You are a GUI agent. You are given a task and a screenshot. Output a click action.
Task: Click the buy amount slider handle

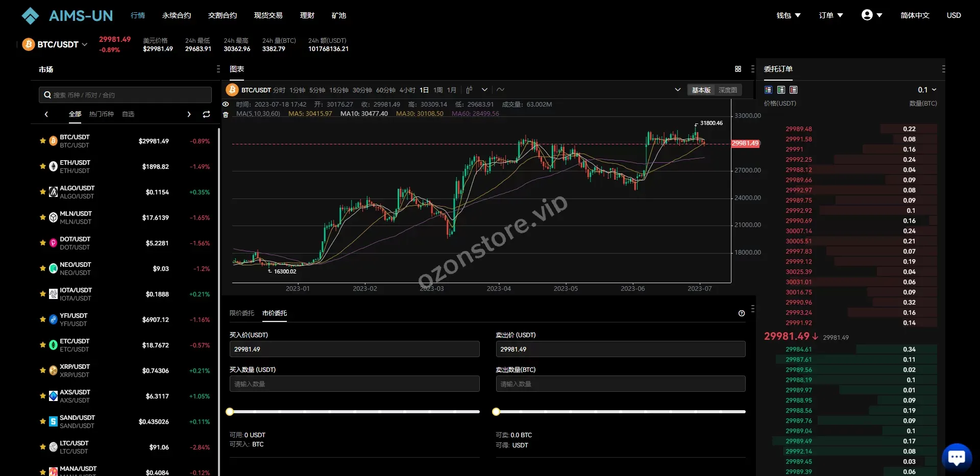pyautogui.click(x=230, y=412)
